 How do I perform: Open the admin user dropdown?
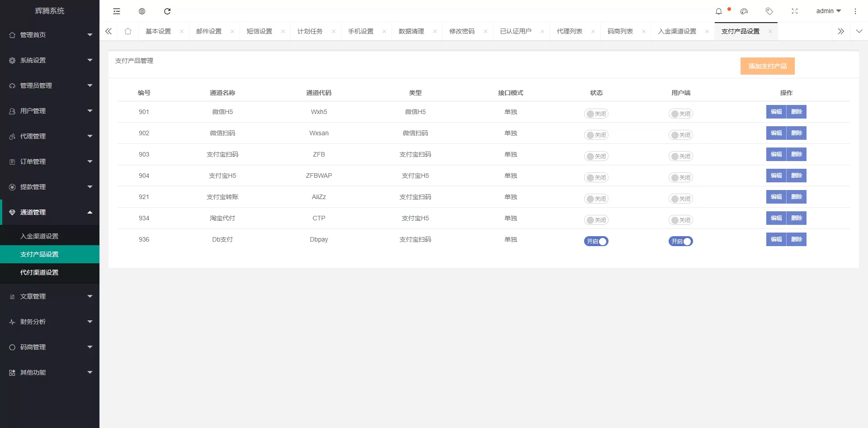[828, 11]
